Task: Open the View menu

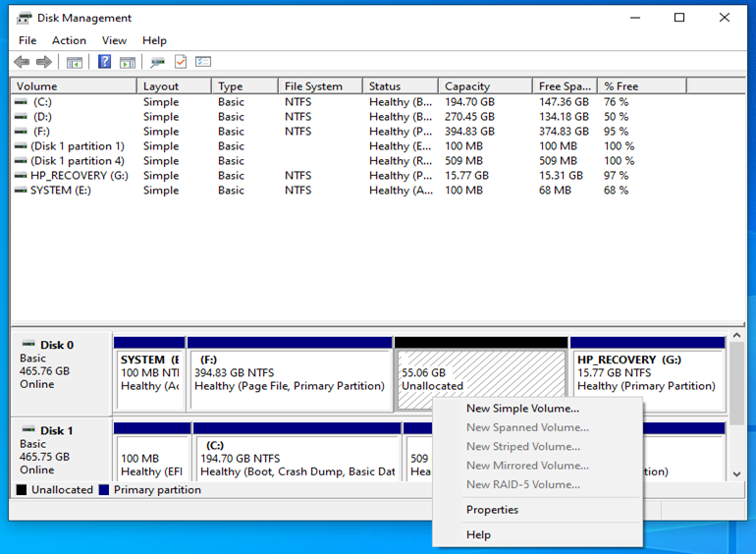Action: pos(114,40)
